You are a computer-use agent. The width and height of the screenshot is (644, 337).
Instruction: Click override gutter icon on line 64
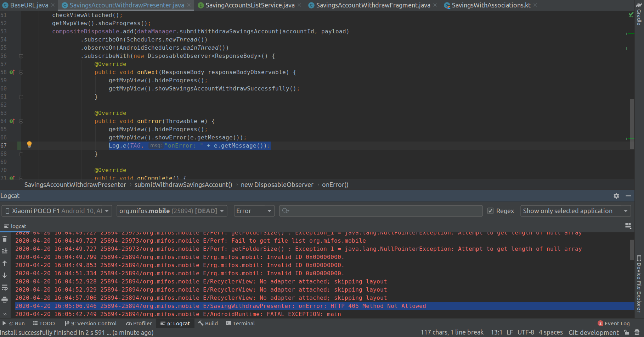(x=12, y=121)
